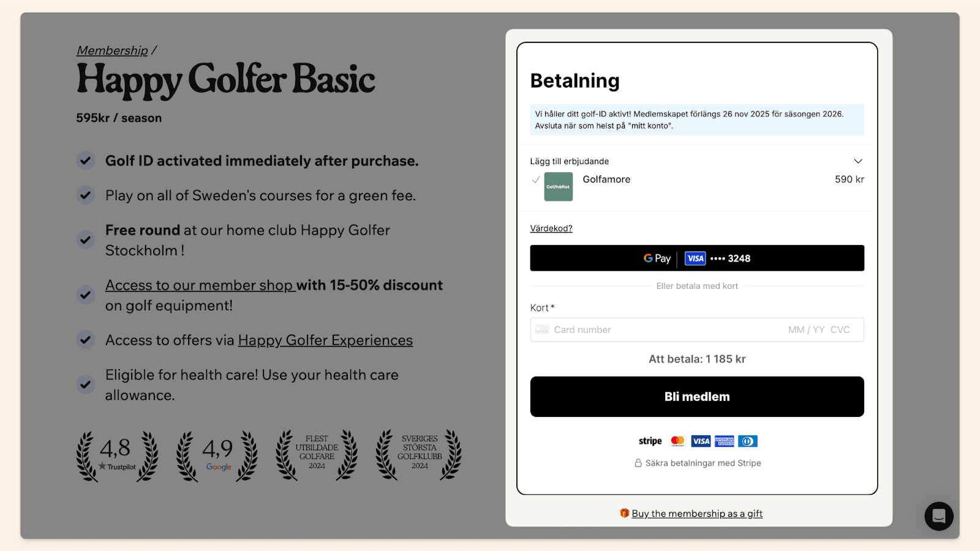Click the Trustpilot 4,8 rating badge
Image resolution: width=980 pixels, height=551 pixels.
pos(117,455)
